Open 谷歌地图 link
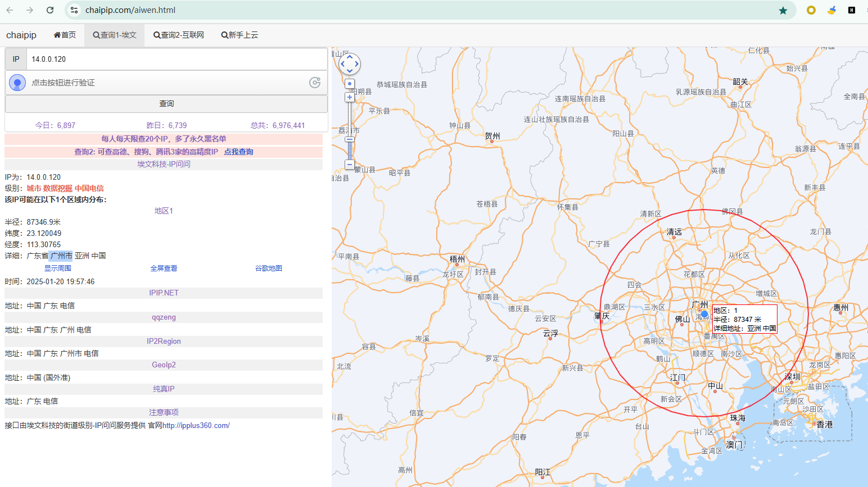This screenshot has height=487, width=868. pos(269,268)
